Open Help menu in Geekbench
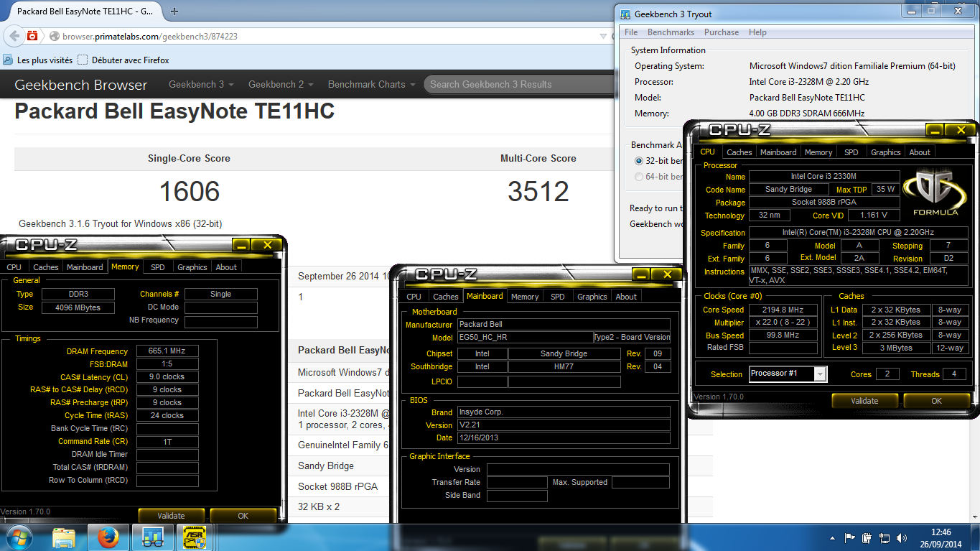The height and width of the screenshot is (551, 980). [x=757, y=32]
